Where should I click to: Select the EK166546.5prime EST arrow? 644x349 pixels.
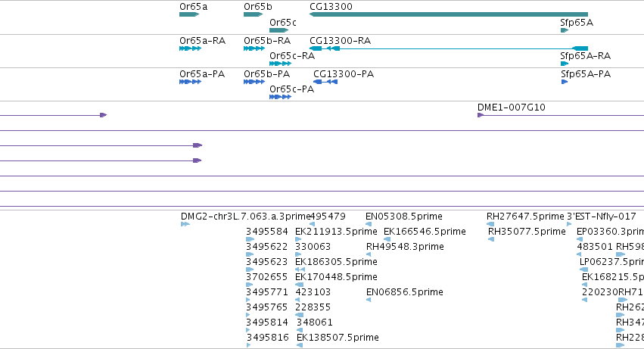point(387,239)
